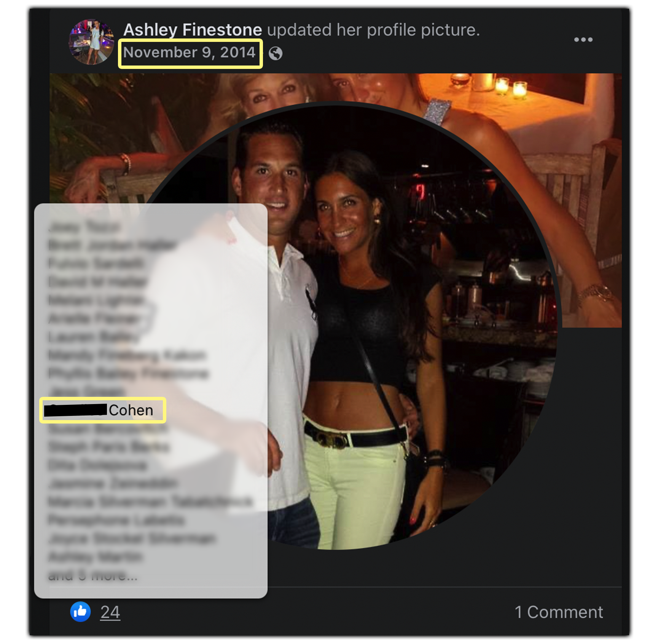Click the November 9, 2014 timestamp
The image size is (650, 644).
(x=190, y=53)
